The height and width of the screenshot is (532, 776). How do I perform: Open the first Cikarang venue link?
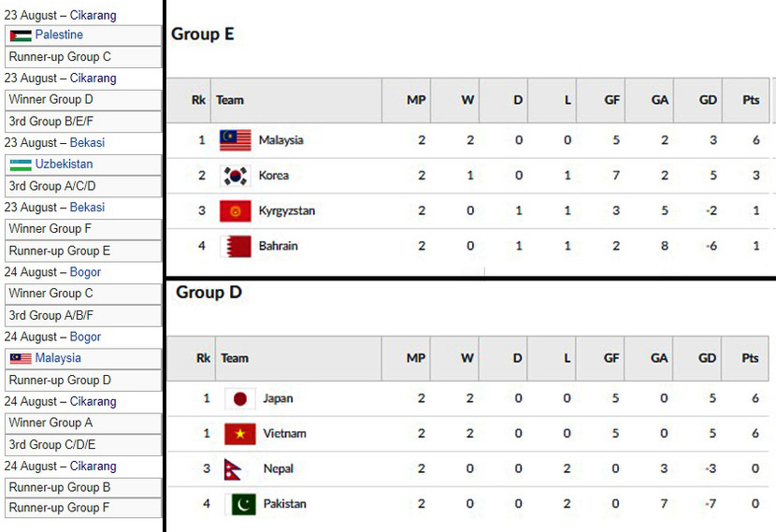[x=93, y=15]
